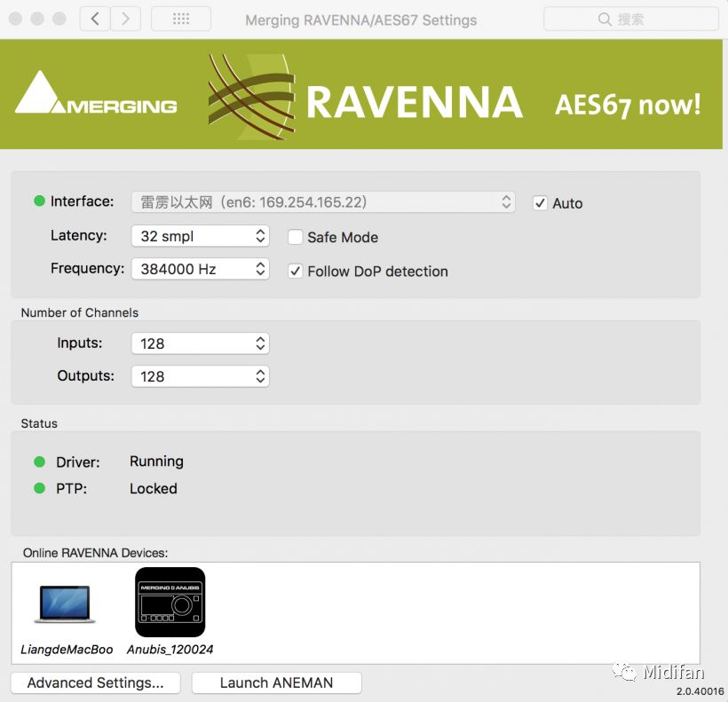Click the RAVENNA logo graphic
The image size is (728, 702).
coord(365,99)
